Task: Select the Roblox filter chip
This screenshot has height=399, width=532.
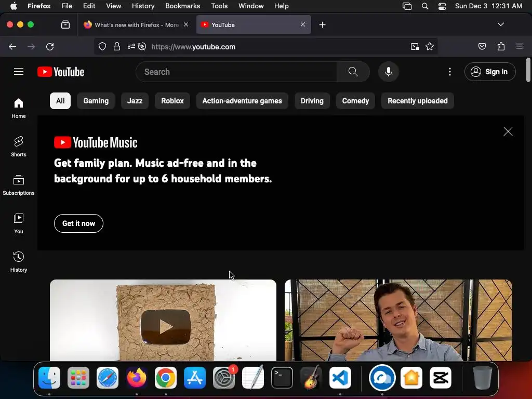Action: click(x=172, y=101)
